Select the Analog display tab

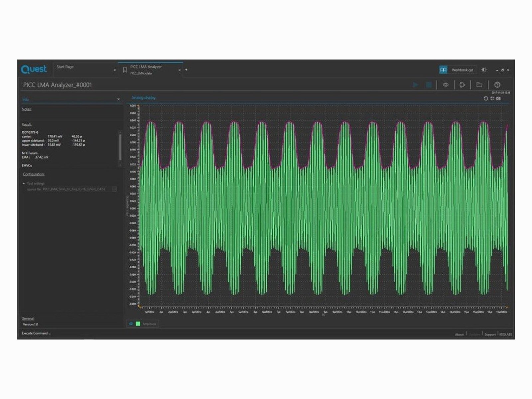(143, 98)
